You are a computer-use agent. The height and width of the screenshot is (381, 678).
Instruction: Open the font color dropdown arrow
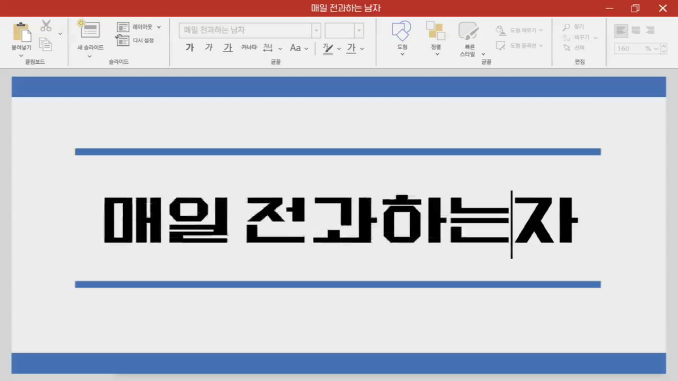tap(362, 48)
